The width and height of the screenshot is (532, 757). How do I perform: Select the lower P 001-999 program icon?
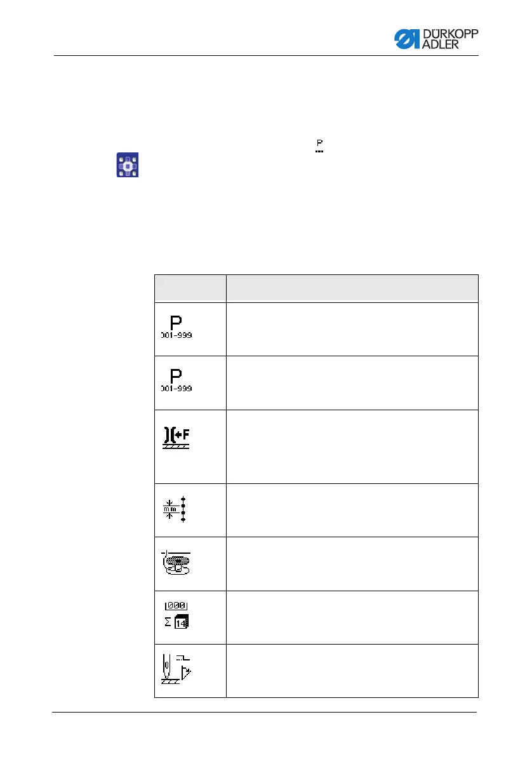[x=176, y=380]
